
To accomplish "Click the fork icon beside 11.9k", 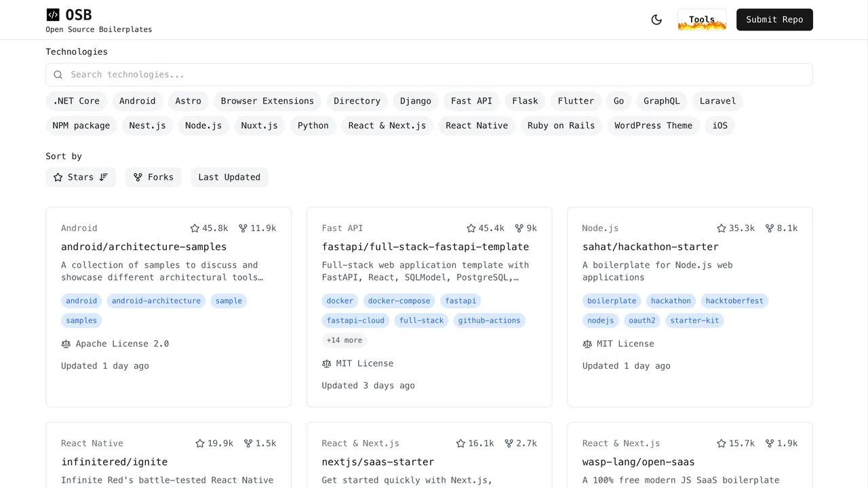I will pos(243,228).
